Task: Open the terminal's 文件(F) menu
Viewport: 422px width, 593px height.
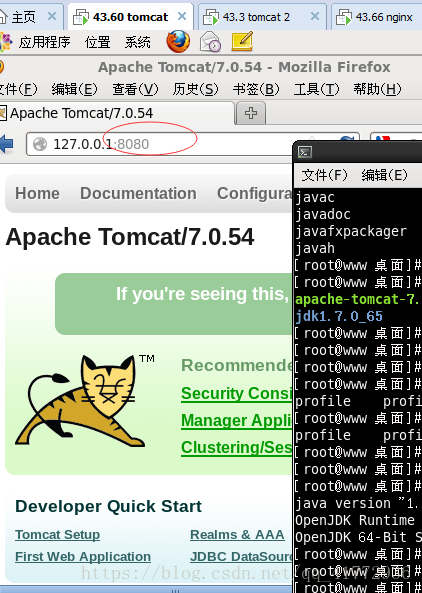Action: pyautogui.click(x=324, y=175)
